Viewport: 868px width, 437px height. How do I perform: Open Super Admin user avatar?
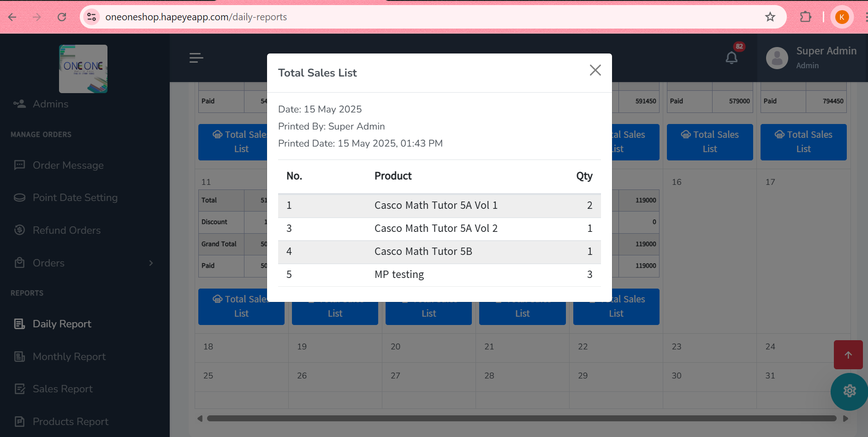[777, 58]
